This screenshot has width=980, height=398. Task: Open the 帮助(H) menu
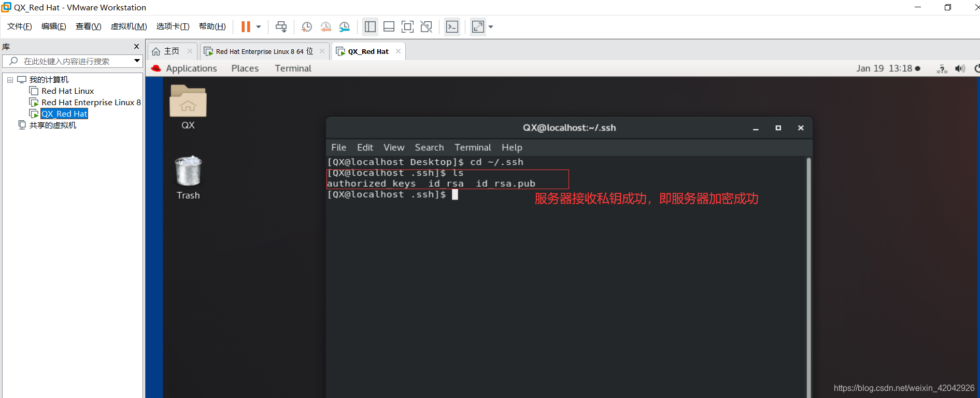tap(212, 26)
